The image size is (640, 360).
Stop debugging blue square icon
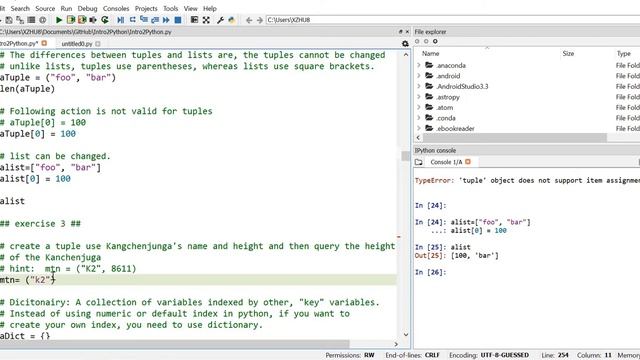point(178,20)
